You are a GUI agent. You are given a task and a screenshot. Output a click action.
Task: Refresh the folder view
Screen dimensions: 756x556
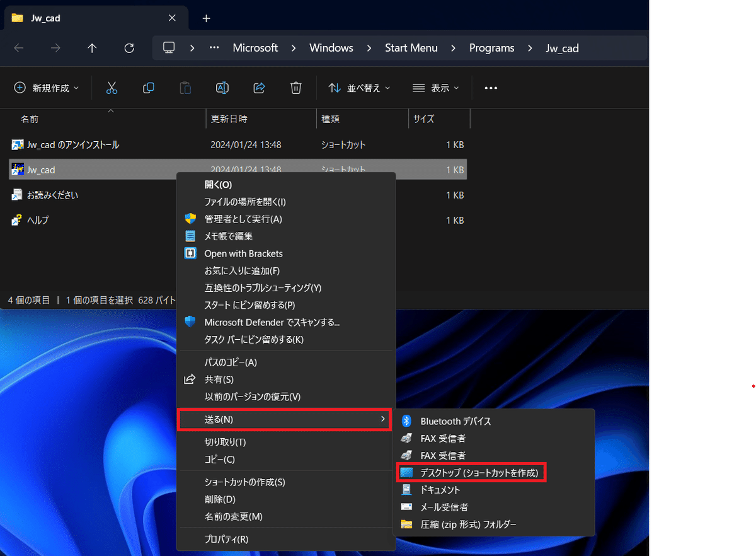[129, 48]
